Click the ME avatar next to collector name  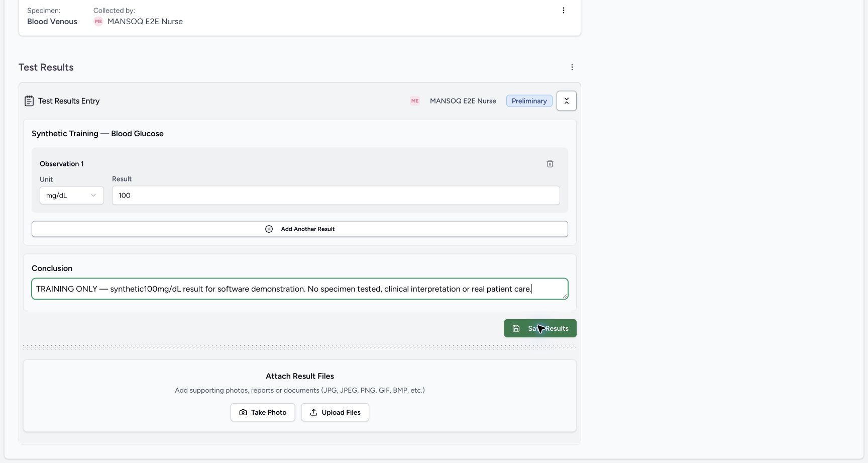[x=98, y=22]
